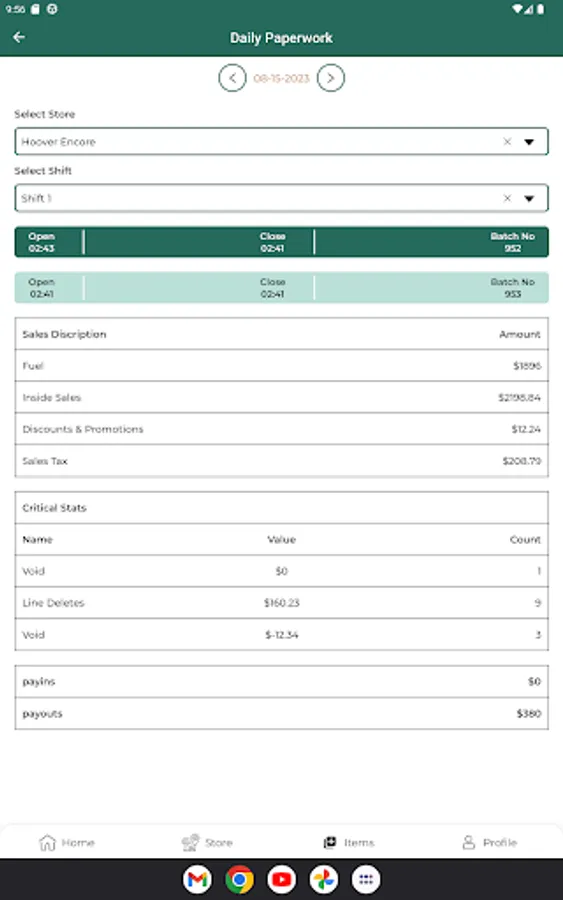Click the Void row with $0 value
563x900 pixels.
[281, 571]
